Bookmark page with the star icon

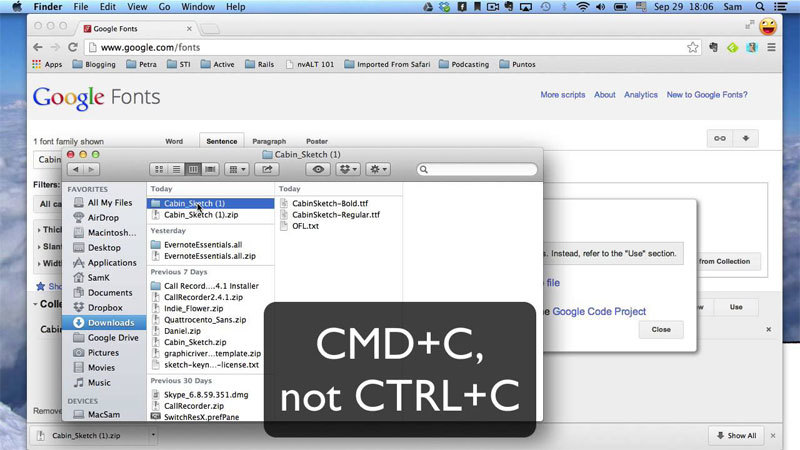point(692,47)
